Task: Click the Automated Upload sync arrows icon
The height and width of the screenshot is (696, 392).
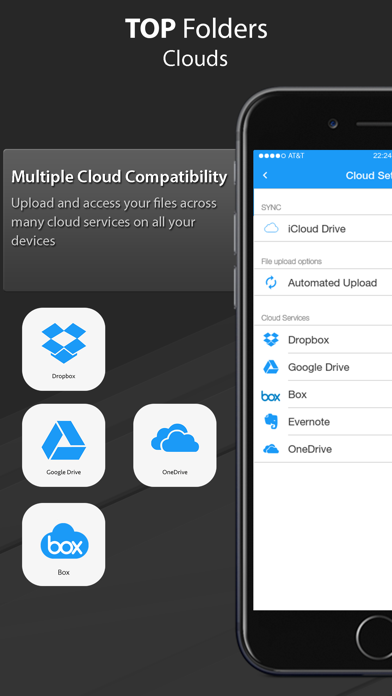Action: 271,283
